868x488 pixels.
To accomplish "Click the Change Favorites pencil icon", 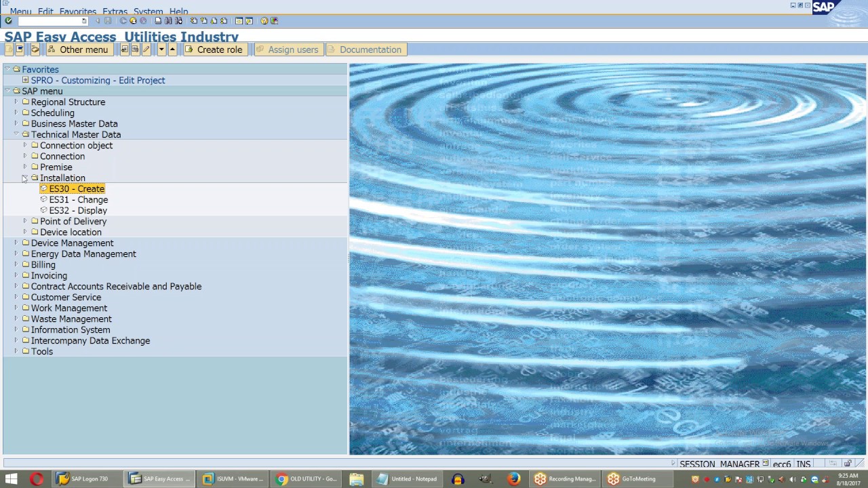I will coord(146,49).
